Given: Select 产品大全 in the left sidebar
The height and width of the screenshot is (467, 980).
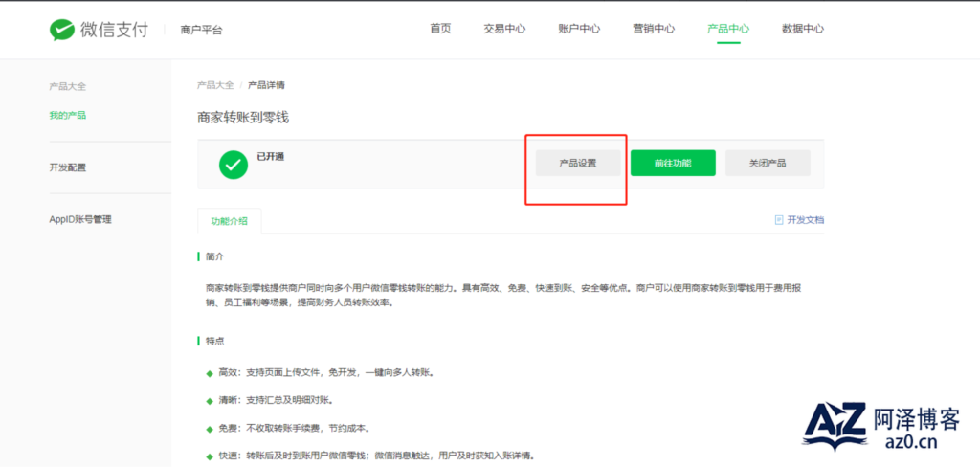Looking at the screenshot, I should click(68, 86).
